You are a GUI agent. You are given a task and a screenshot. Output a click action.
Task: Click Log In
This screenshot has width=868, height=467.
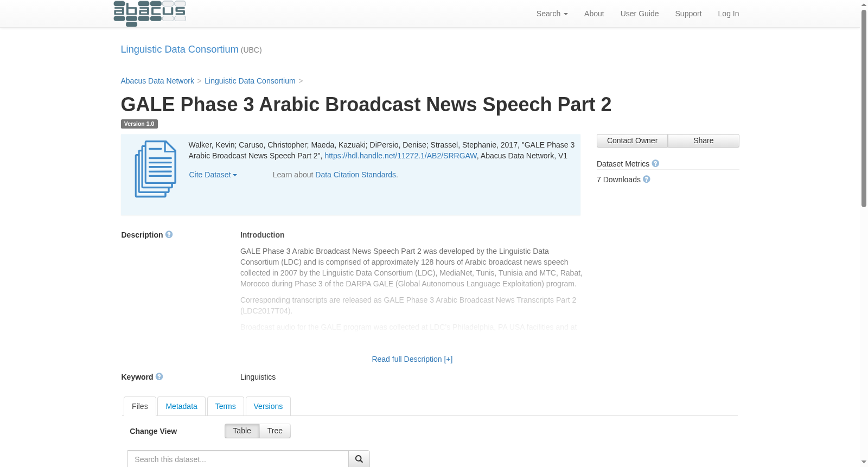[728, 14]
